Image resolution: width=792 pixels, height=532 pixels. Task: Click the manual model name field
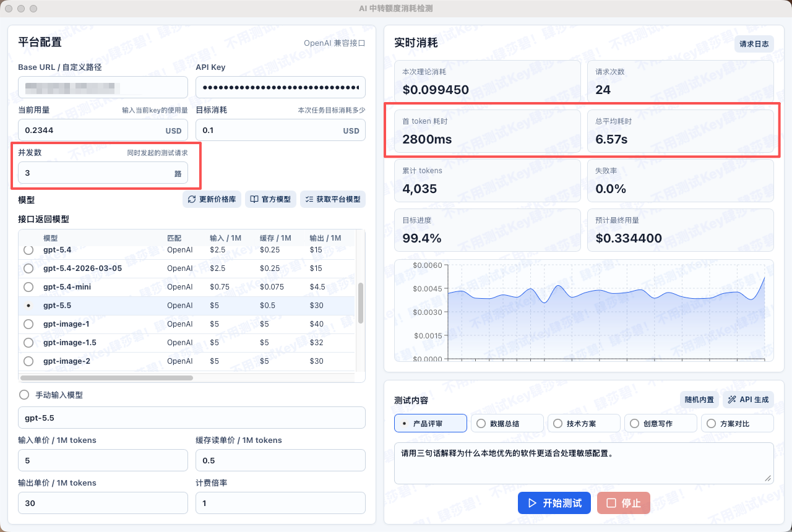tap(192, 418)
